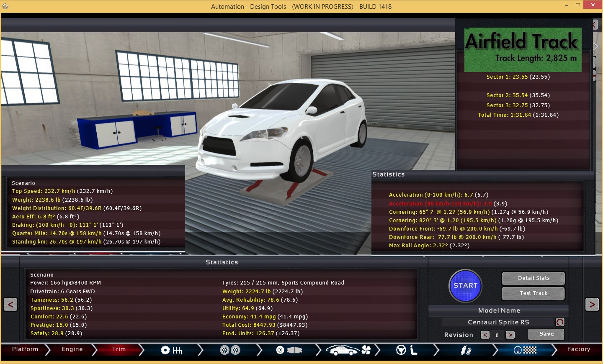Switch to the Engine tab

coord(72,349)
